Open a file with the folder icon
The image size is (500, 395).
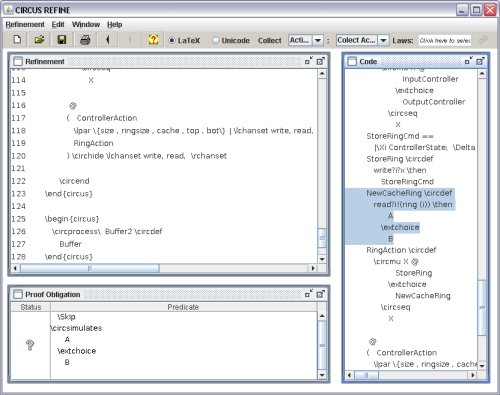(x=39, y=40)
